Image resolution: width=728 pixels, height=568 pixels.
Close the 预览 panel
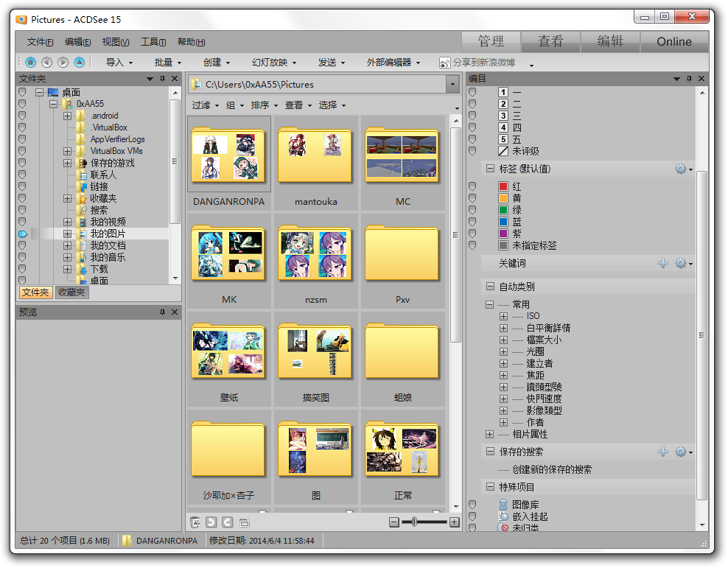(175, 312)
